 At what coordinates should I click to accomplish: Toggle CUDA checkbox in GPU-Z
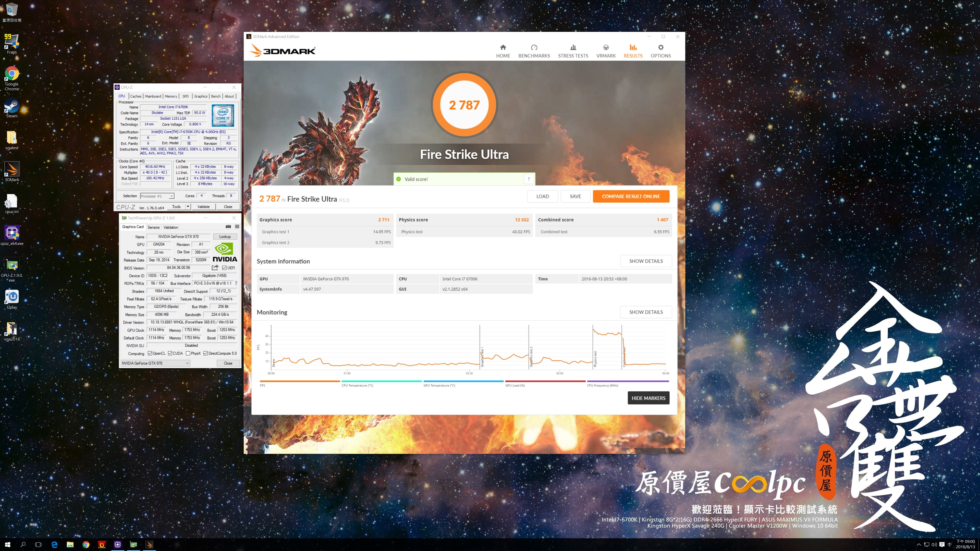coord(170,353)
